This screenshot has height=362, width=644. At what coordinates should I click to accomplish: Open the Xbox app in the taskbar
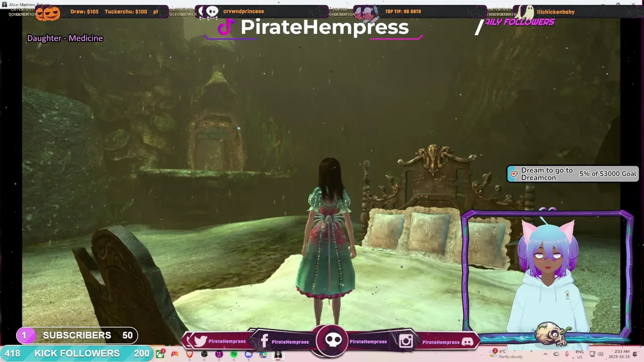coord(160,354)
